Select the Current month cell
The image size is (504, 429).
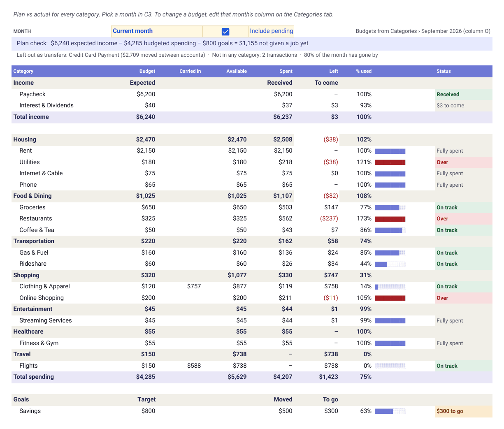pyautogui.click(x=157, y=31)
